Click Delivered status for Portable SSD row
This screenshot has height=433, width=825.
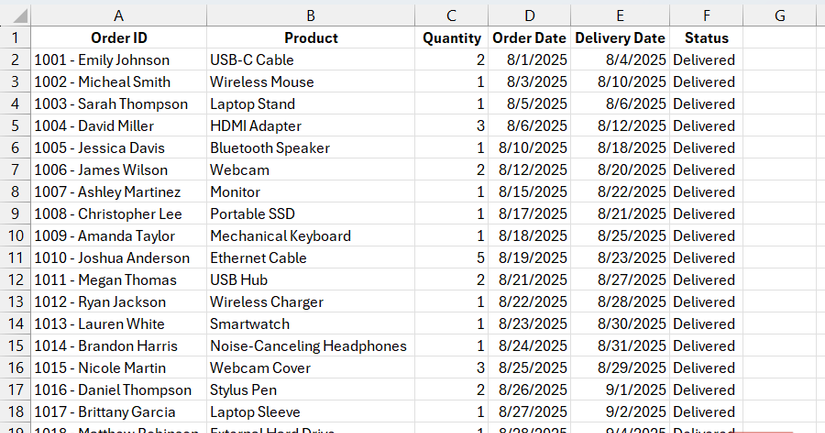coord(704,214)
